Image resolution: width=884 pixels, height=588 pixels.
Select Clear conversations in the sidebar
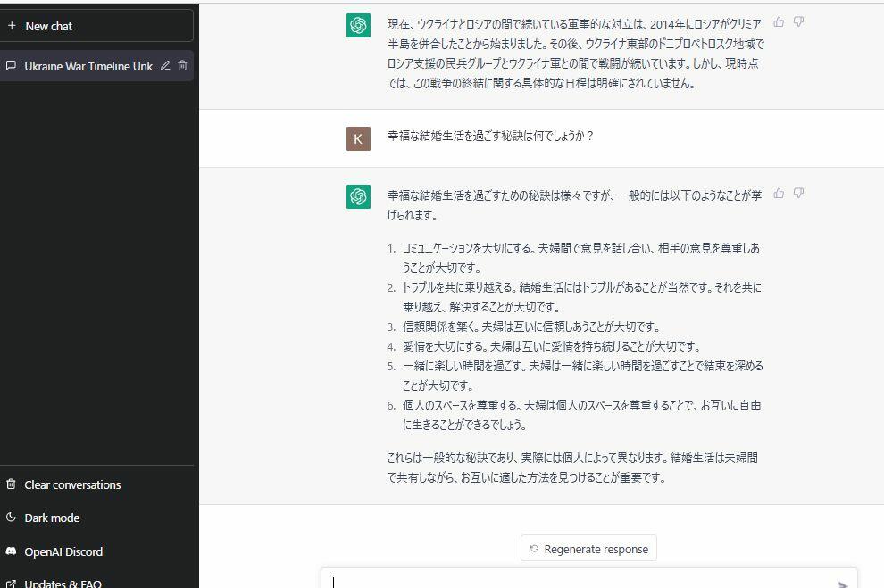pyautogui.click(x=72, y=484)
